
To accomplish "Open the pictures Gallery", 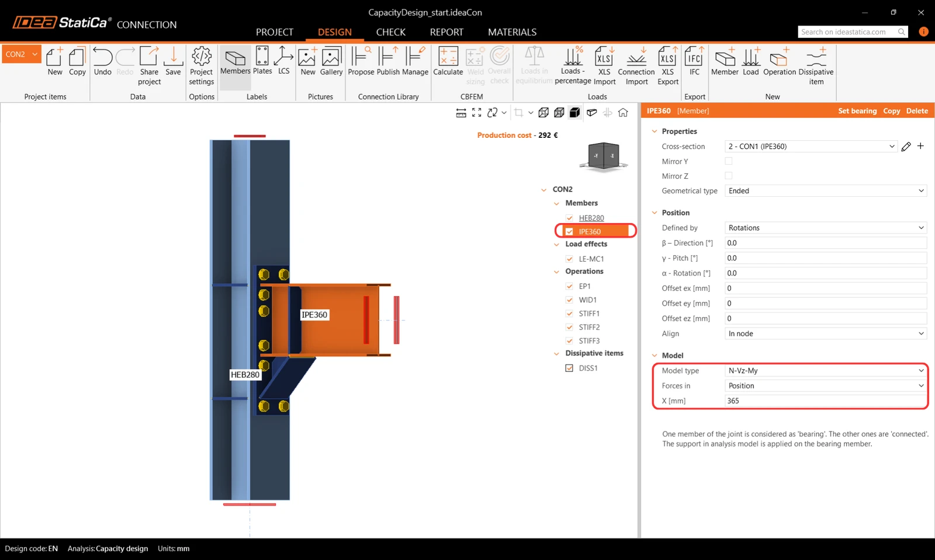I will 331,61.
